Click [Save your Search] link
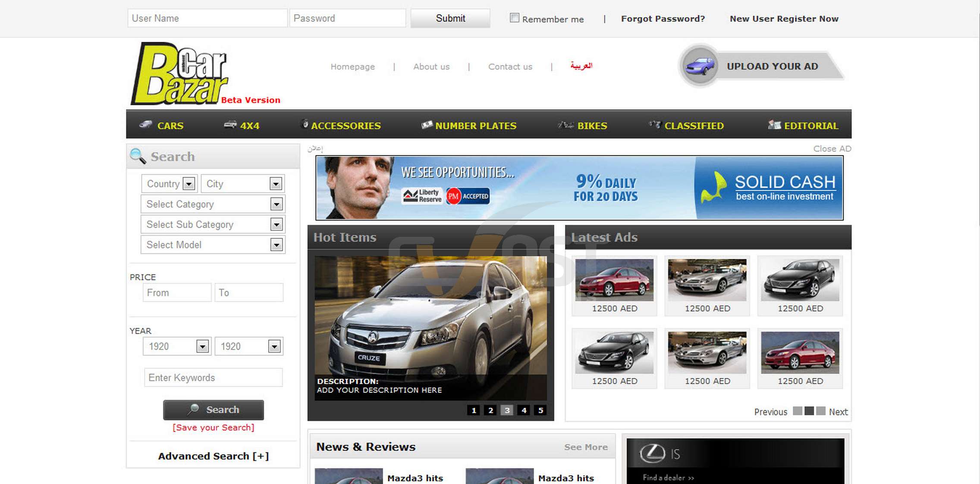Viewport: 980px width, 484px height. [x=213, y=427]
